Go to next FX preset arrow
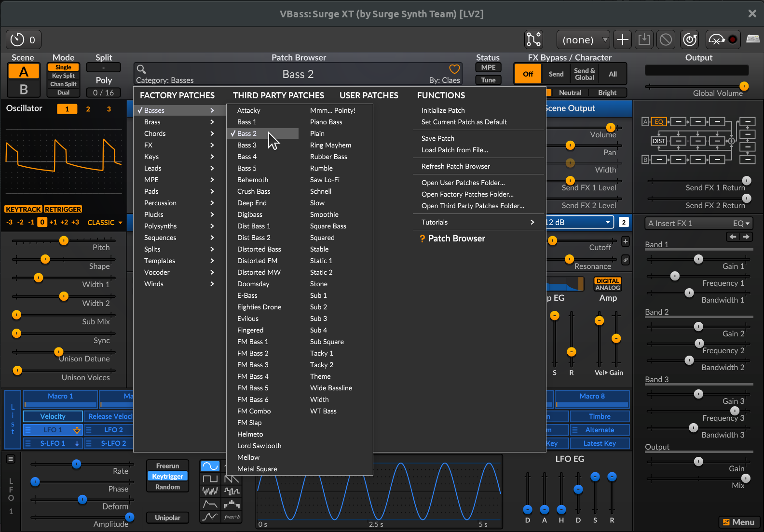This screenshot has height=532, width=764. click(746, 237)
